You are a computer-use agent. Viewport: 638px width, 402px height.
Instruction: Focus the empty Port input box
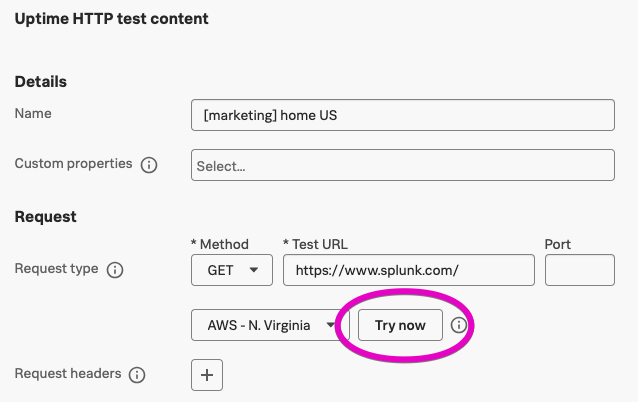579,270
